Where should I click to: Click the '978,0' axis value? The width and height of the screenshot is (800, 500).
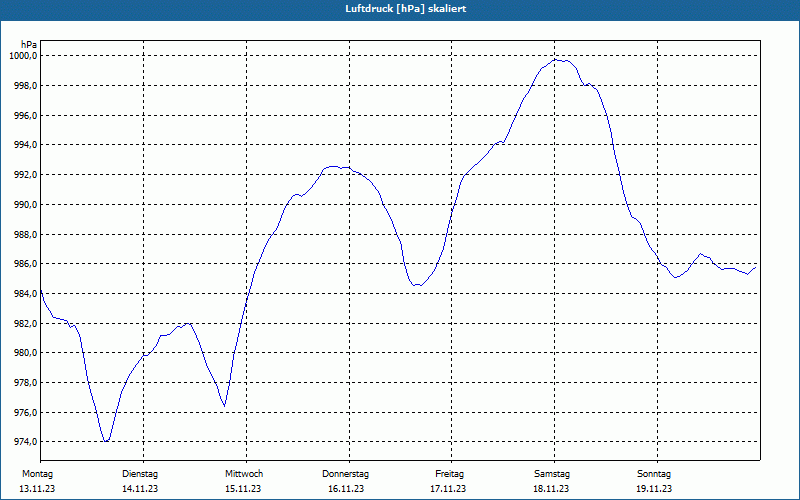[26, 383]
